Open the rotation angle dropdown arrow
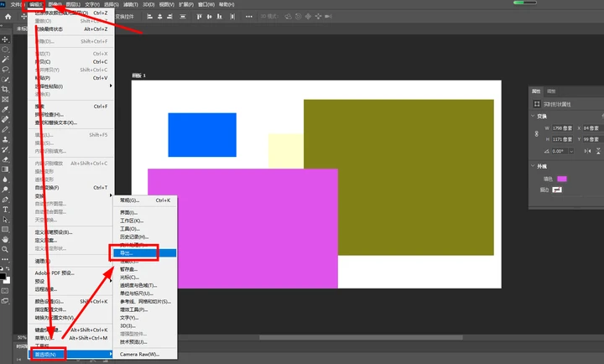 (x=571, y=151)
